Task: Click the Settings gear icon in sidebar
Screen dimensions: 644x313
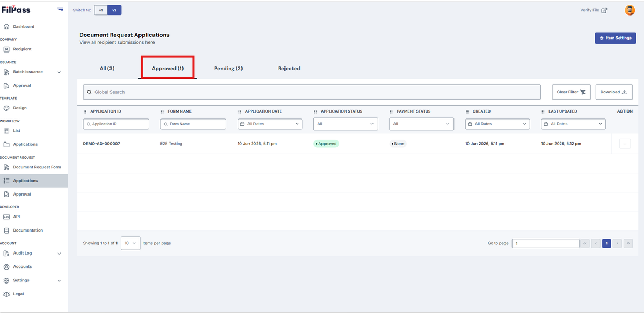Action: click(x=6, y=280)
